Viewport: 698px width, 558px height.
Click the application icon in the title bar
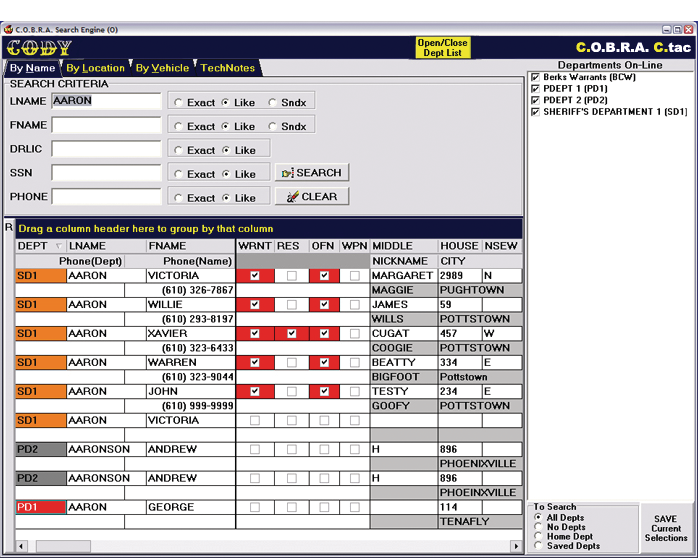pos(8,30)
